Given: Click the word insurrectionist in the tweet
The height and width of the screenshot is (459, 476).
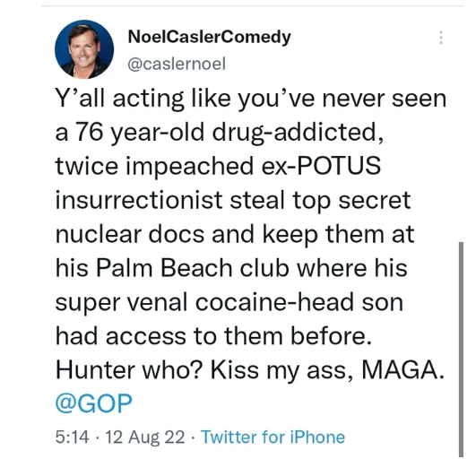Looking at the screenshot, I should [139, 199].
